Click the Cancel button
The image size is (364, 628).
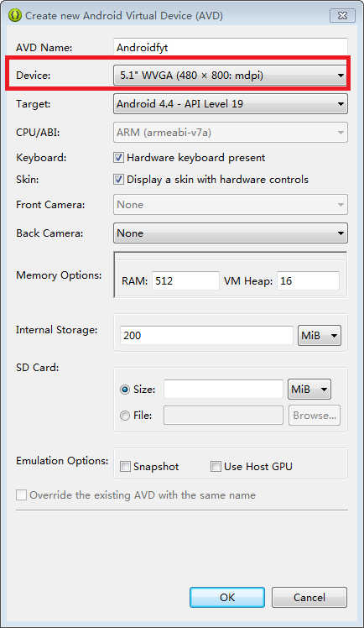click(x=309, y=598)
